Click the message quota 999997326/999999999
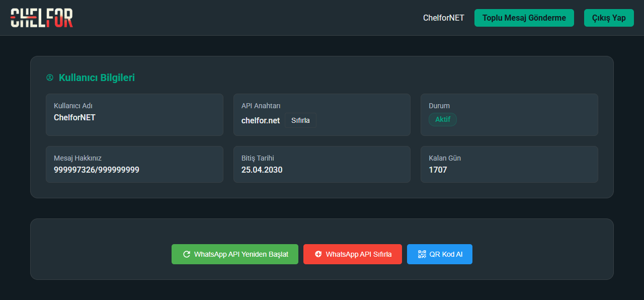This screenshot has width=644, height=300. [x=97, y=170]
